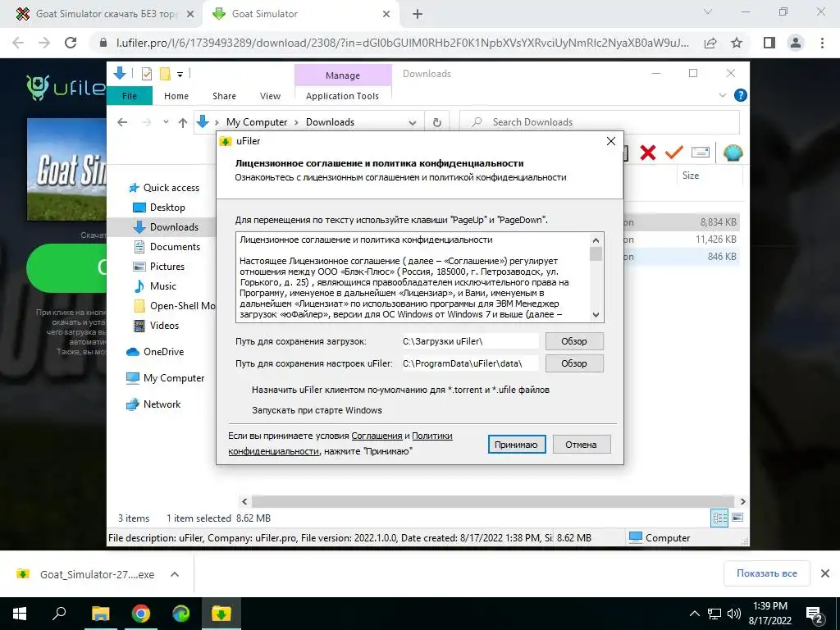The width and height of the screenshot is (840, 630).
Task: Expand the Explorer ribbon with the chevron
Action: [722, 95]
